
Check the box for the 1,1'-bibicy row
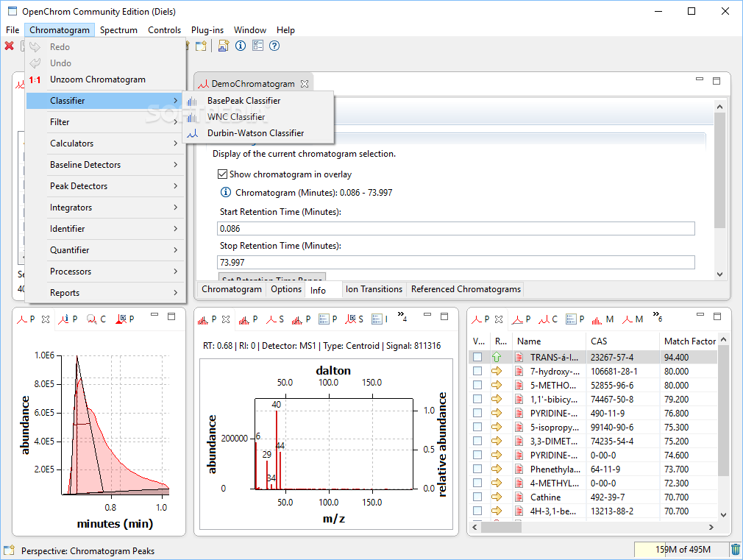point(477,399)
